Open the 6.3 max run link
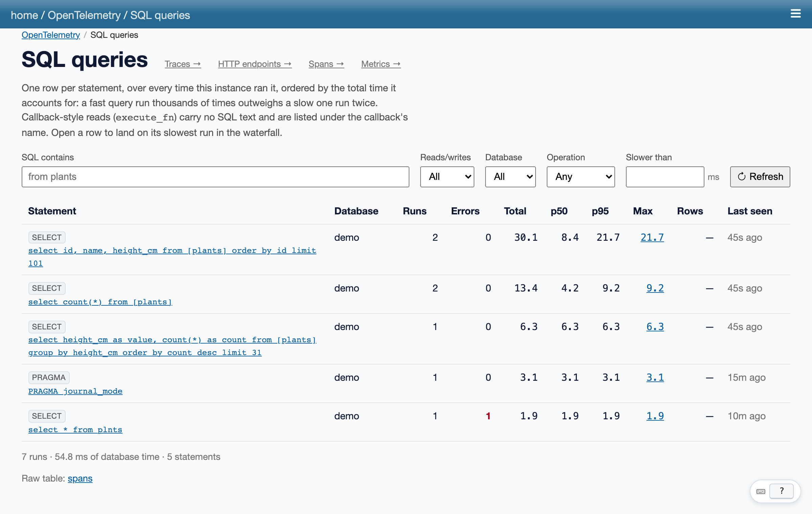This screenshot has height=514, width=812. point(655,327)
